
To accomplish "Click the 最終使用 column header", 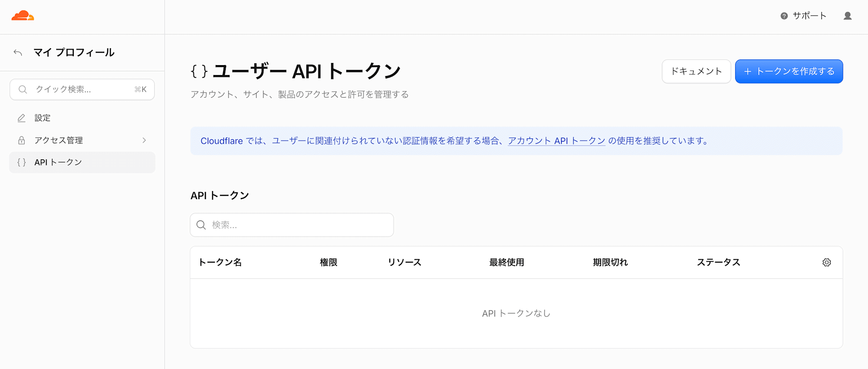I will point(506,263).
